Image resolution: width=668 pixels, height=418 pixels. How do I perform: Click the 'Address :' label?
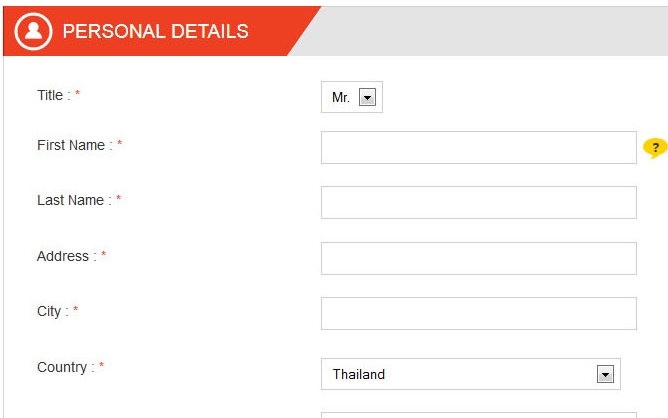coord(67,256)
